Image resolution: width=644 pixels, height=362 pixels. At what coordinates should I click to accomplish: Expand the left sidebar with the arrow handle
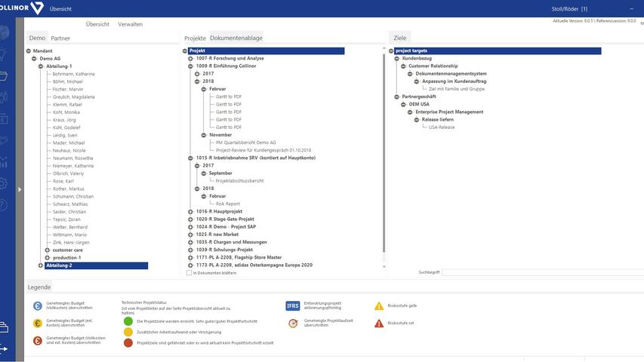click(20, 189)
